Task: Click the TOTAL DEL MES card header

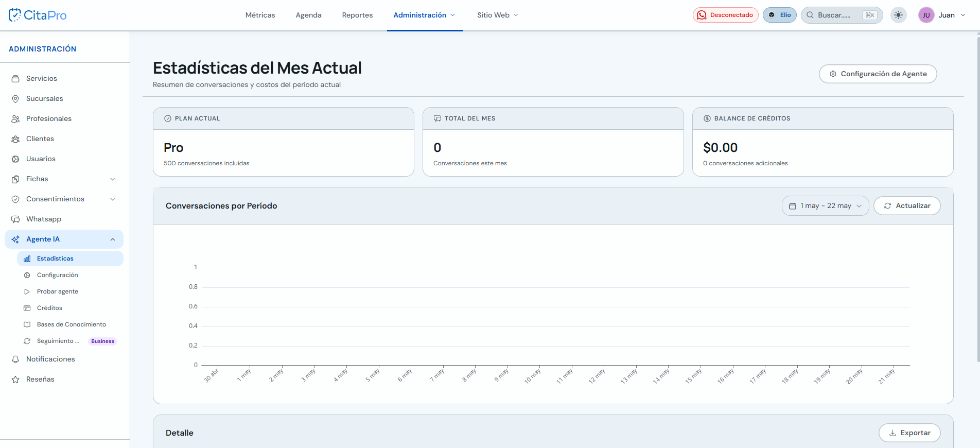Action: tap(553, 118)
